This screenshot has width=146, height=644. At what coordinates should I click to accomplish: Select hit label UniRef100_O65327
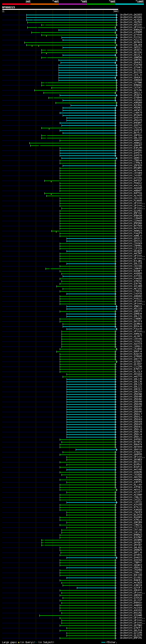pyautogui.click(x=131, y=47)
